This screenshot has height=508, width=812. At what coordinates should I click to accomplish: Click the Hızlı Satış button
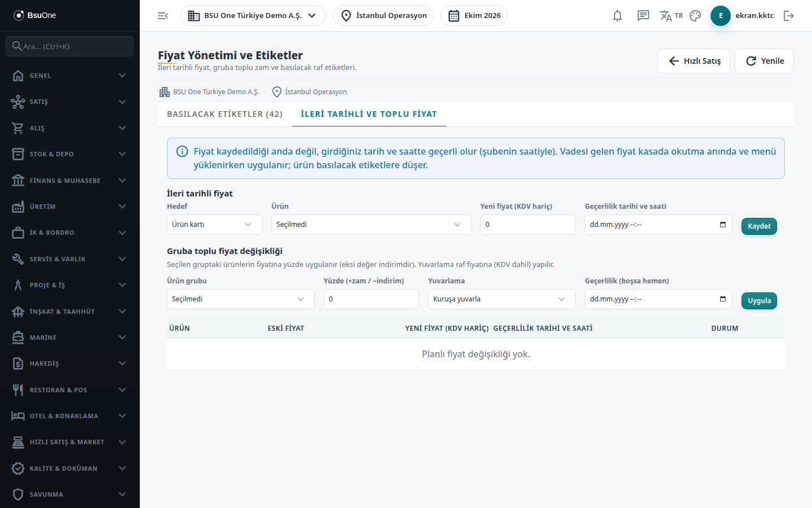(694, 61)
